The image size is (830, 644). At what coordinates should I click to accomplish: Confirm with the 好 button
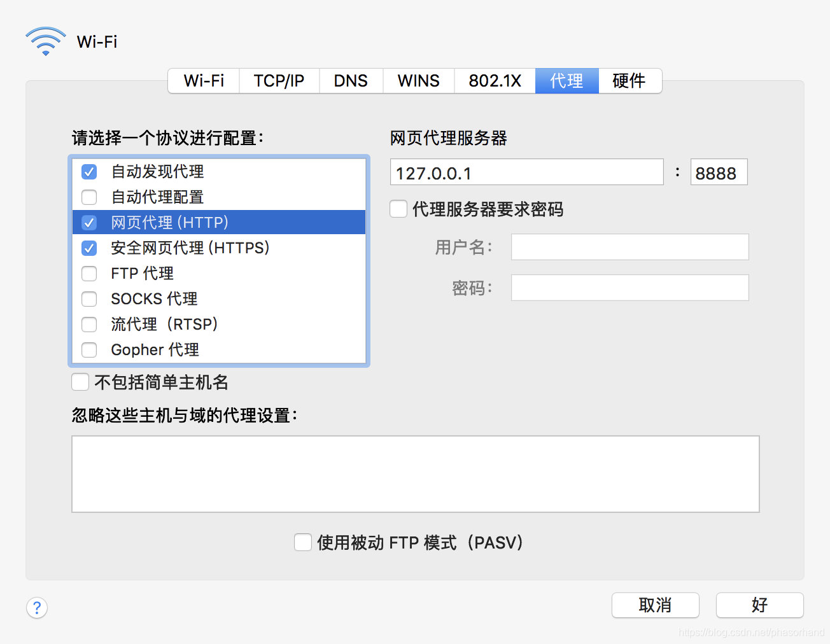(759, 605)
